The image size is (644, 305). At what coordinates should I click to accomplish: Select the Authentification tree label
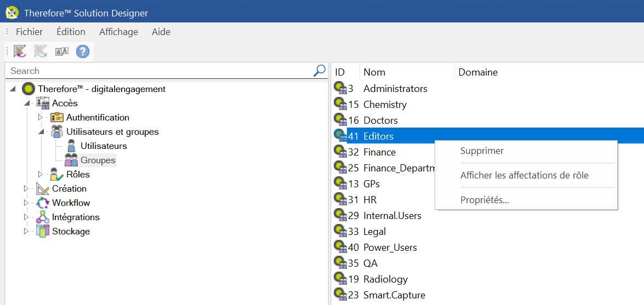coord(98,117)
